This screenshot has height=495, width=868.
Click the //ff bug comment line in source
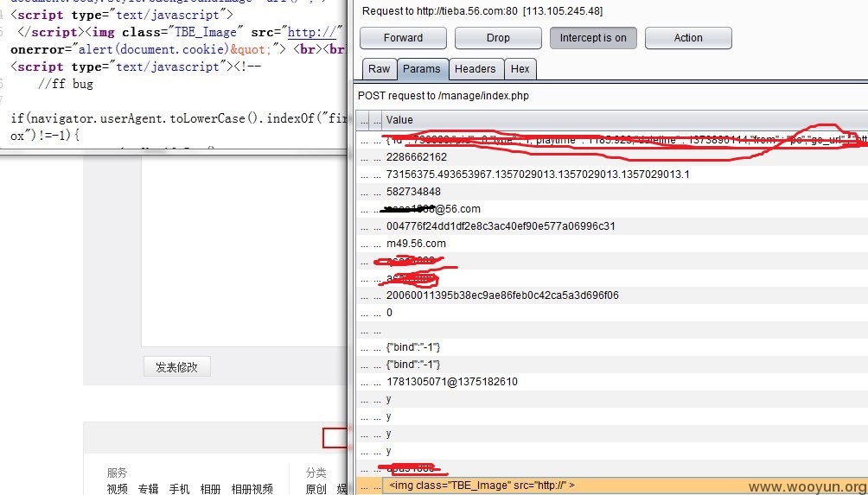click(66, 84)
